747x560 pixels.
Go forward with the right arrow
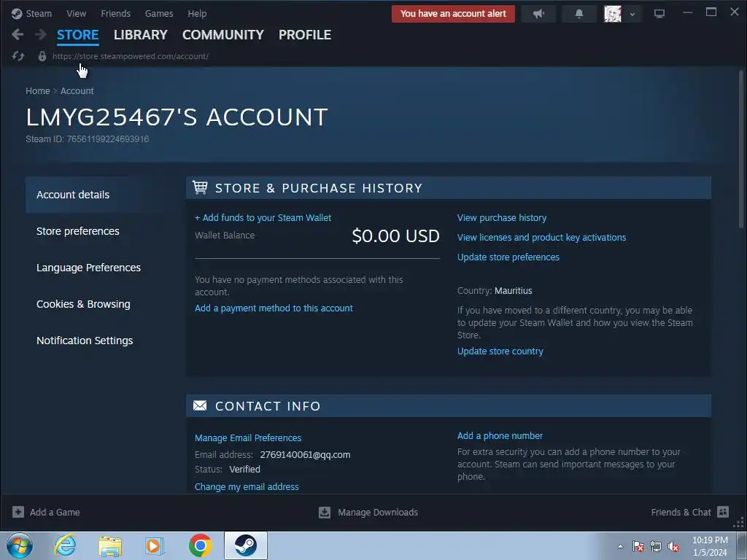41,34
